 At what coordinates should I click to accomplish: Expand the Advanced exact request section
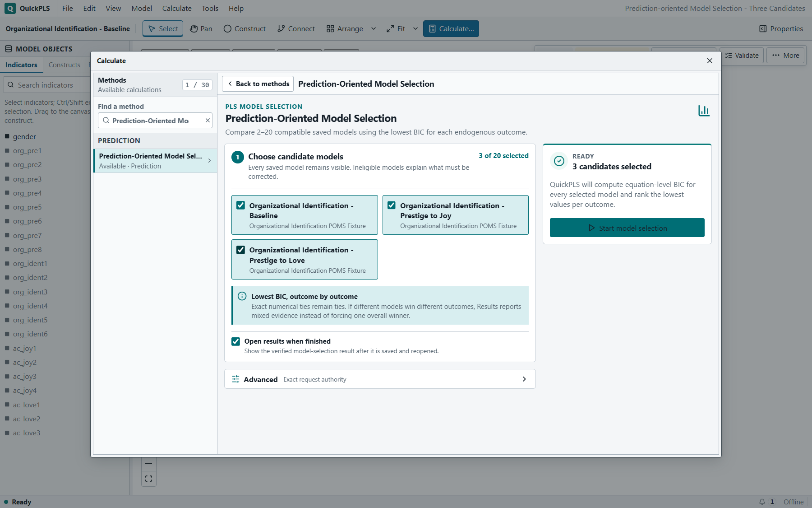tap(380, 379)
